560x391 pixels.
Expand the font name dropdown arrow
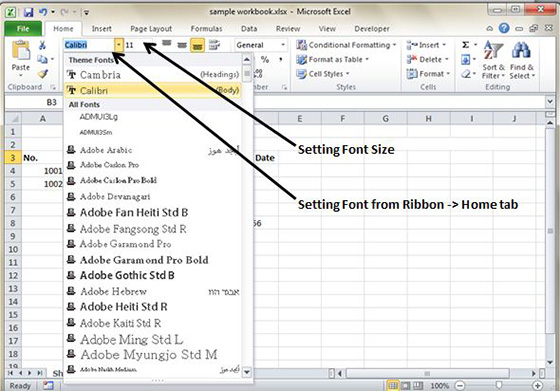point(119,45)
